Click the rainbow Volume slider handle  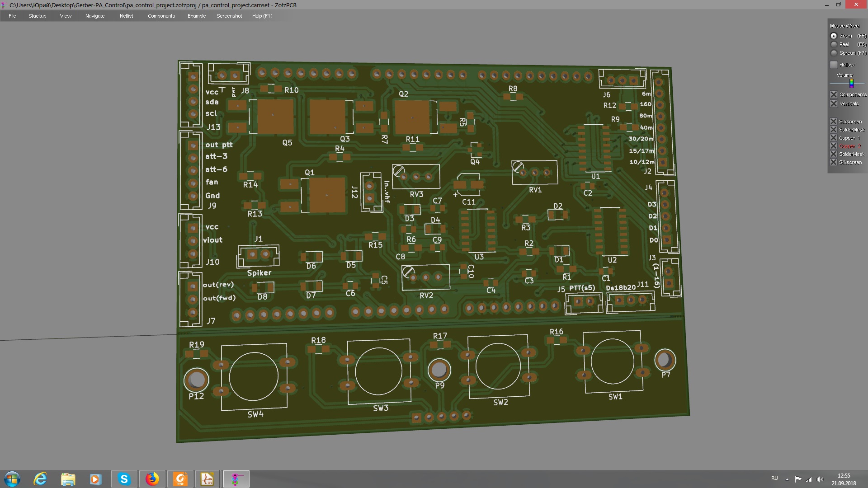[851, 83]
